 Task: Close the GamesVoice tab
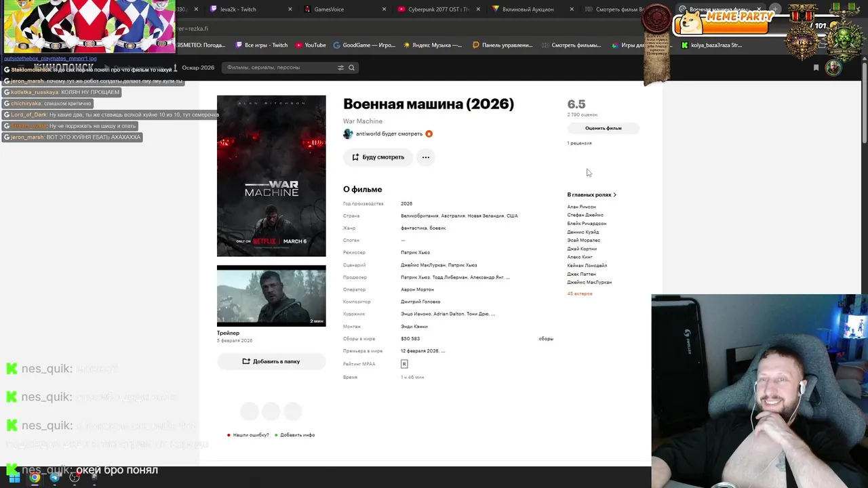coord(384,9)
